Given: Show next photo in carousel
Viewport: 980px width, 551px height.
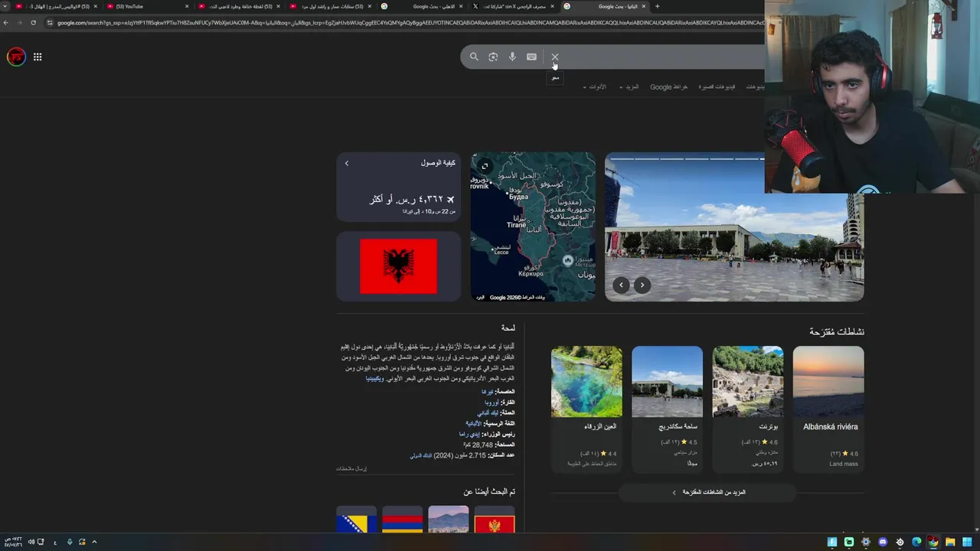Looking at the screenshot, I should 642,285.
